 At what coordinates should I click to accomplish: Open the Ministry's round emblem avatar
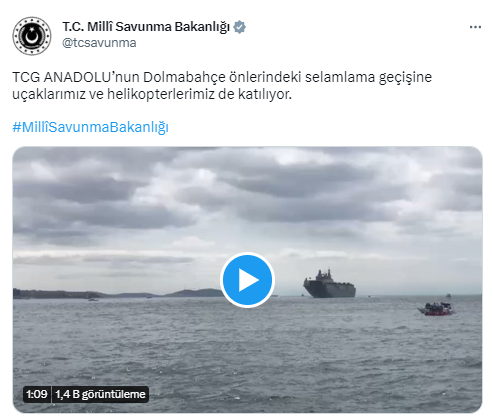click(32, 36)
